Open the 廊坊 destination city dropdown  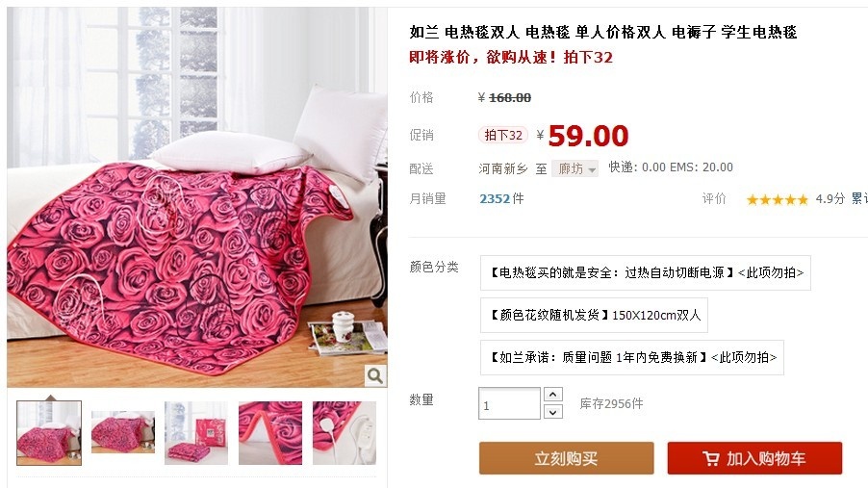[574, 168]
